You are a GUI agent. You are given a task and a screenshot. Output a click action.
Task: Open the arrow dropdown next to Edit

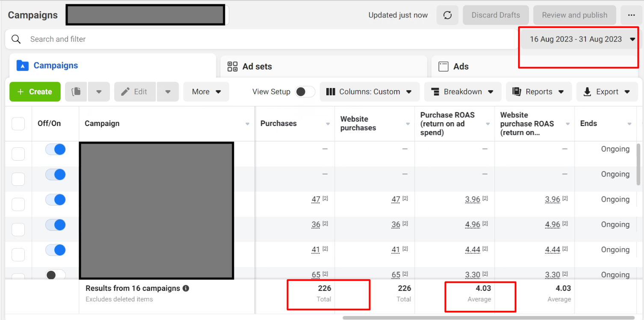[x=168, y=92]
